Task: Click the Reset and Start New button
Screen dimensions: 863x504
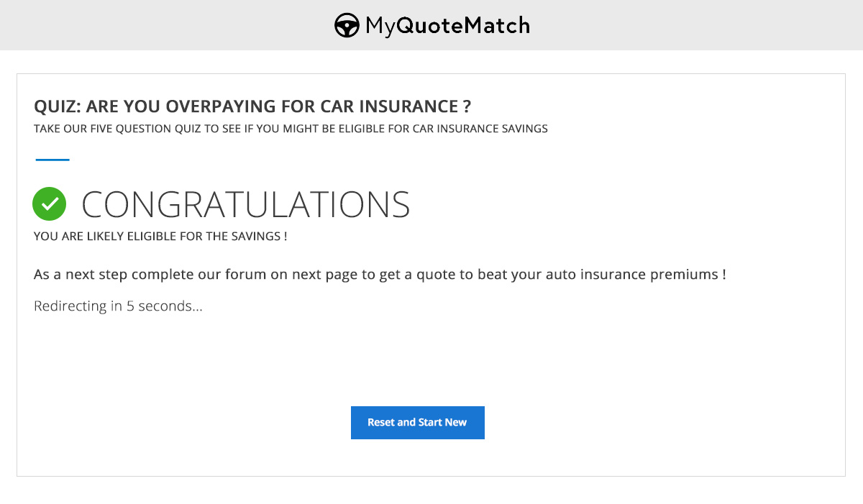Action: point(418,423)
